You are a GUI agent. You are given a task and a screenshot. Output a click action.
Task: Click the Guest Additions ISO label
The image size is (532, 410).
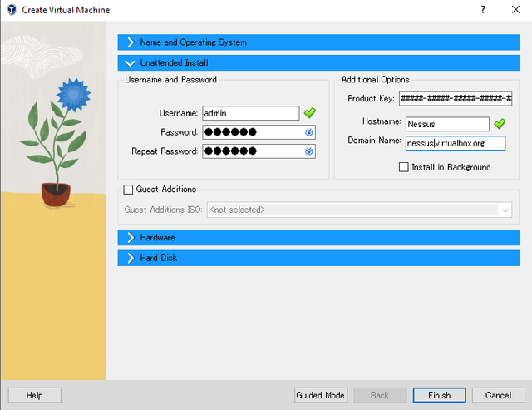[163, 210]
